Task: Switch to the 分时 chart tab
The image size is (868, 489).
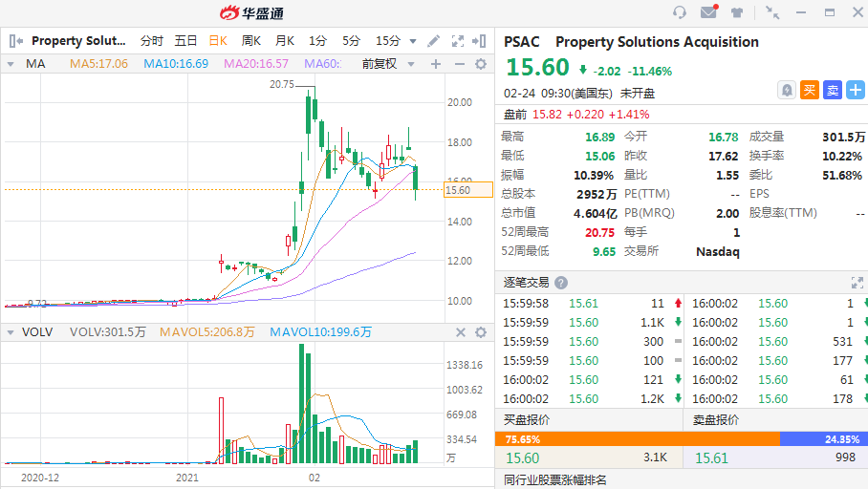Action: (x=152, y=41)
